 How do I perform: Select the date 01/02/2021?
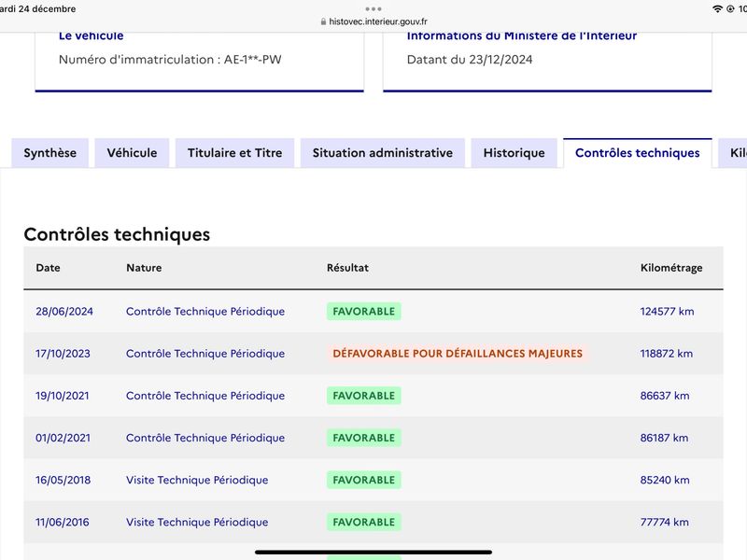coord(63,438)
